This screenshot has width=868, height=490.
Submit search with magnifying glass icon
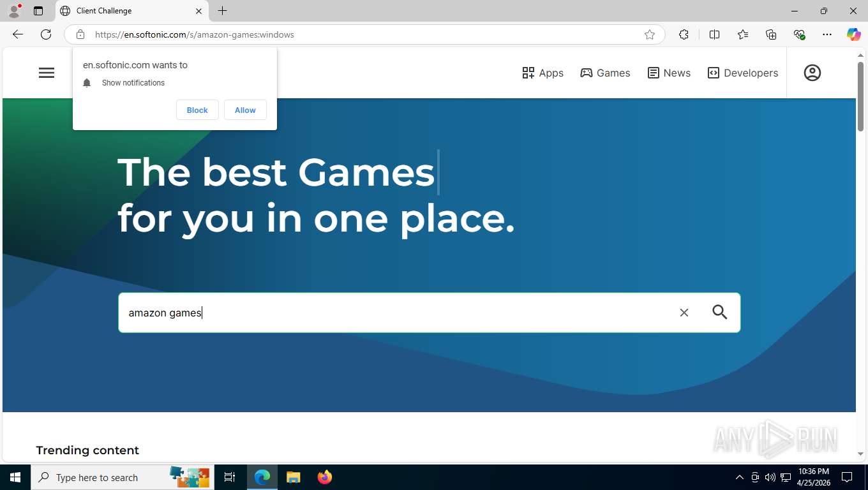coord(720,312)
